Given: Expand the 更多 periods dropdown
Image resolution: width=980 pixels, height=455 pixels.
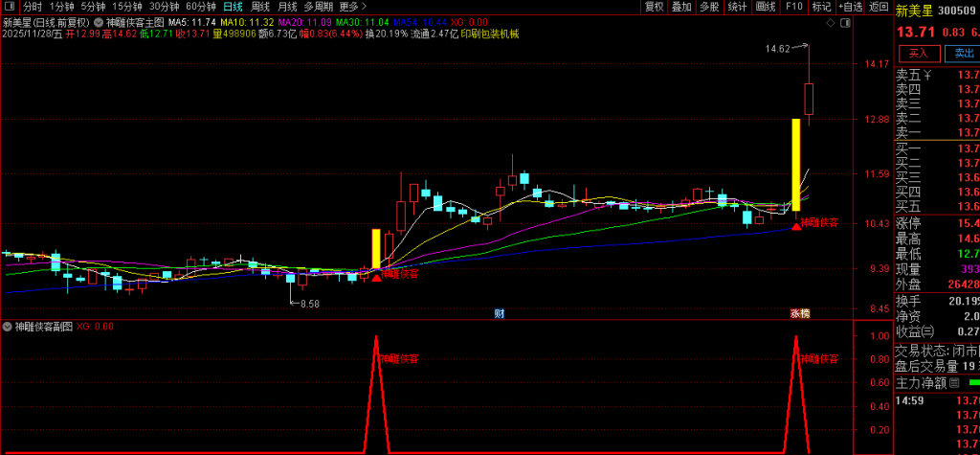Looking at the screenshot, I should pyautogui.click(x=351, y=6).
